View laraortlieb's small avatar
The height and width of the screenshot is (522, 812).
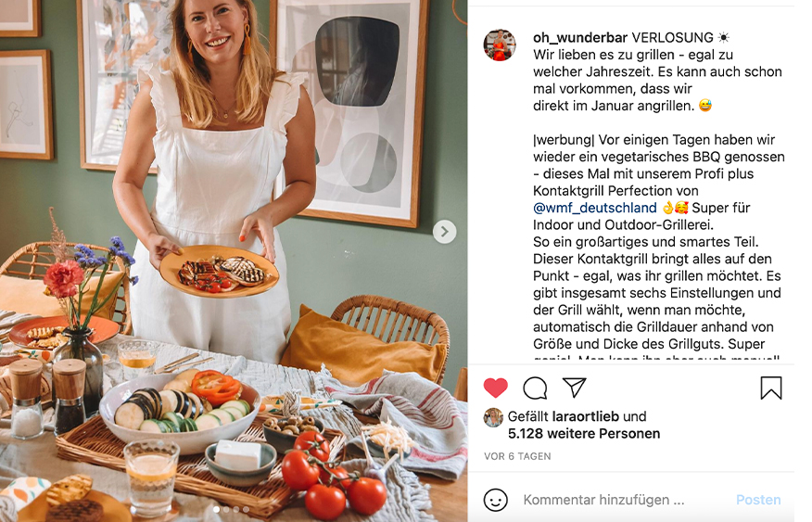pyautogui.click(x=493, y=417)
